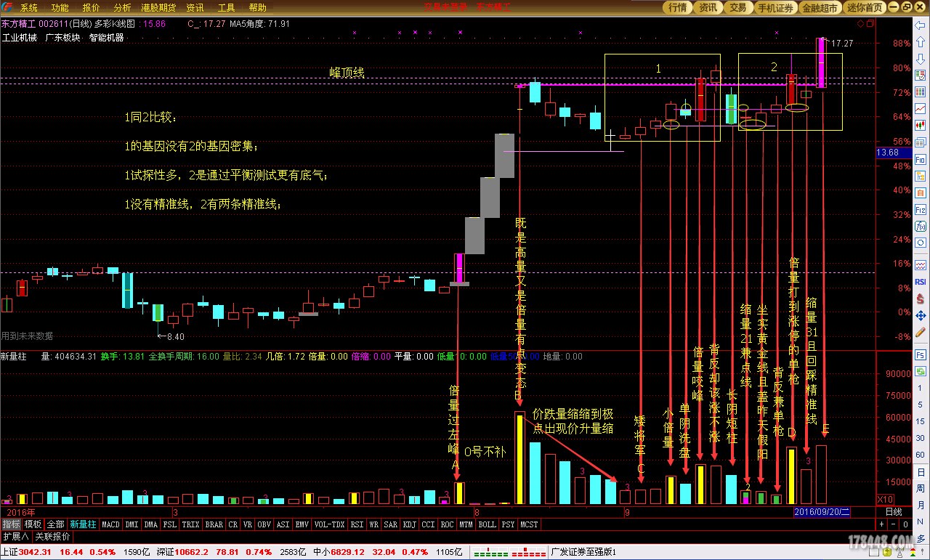Screen dimensions: 930x560
Task: Switch to 30-minute period
Action: coord(921,438)
